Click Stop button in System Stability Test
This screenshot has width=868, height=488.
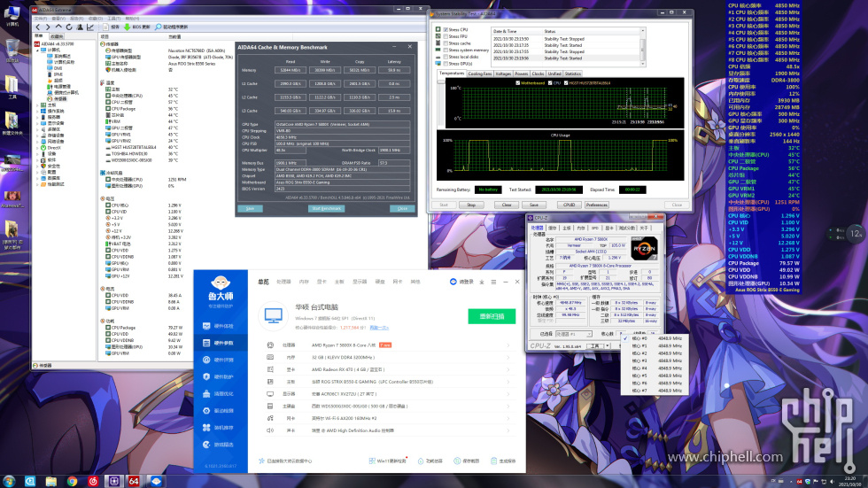[x=471, y=205]
